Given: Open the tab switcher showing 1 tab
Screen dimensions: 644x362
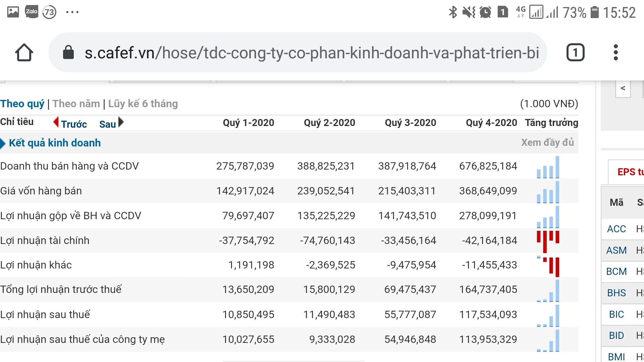Looking at the screenshot, I should [575, 53].
